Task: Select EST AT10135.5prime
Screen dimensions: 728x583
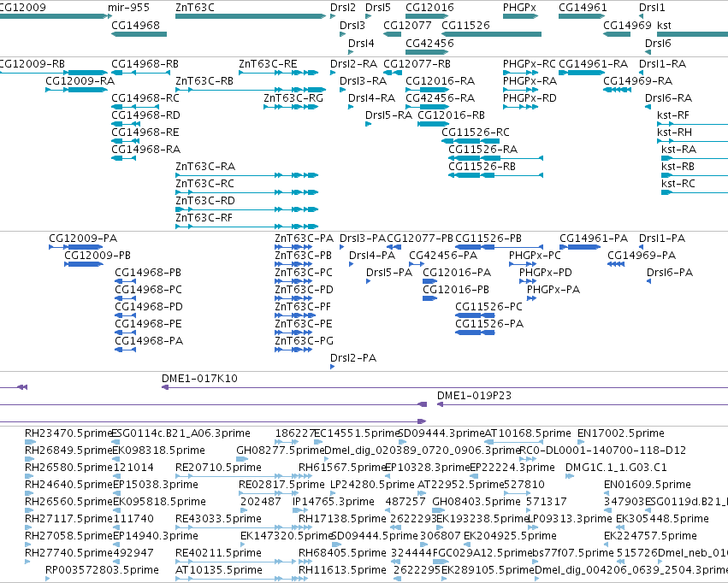Action: [241, 579]
